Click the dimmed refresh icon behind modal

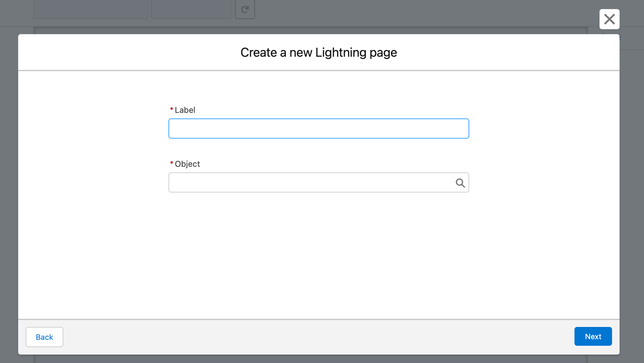(245, 9)
